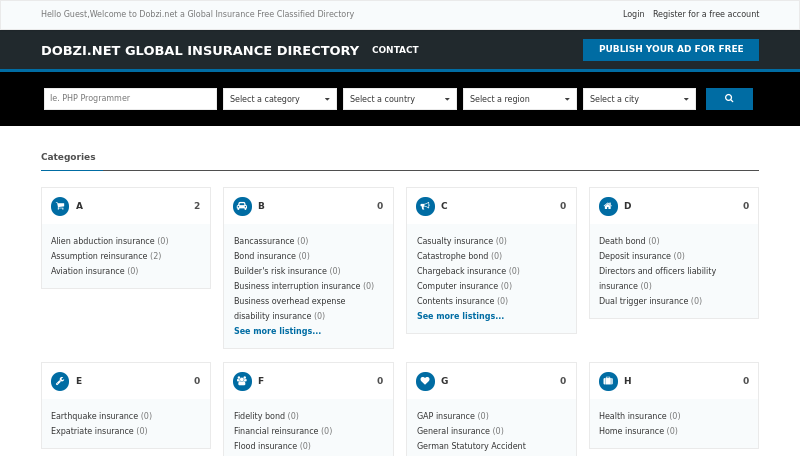Open Business overhead expense disability insurance

pos(289,309)
